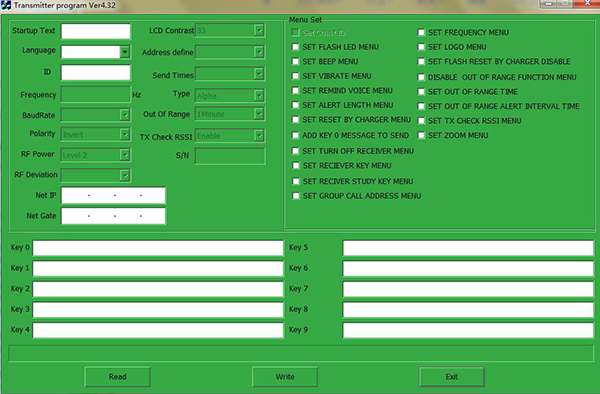This screenshot has width=600, height=394.
Task: Click the Frequency input field
Action: [96, 94]
